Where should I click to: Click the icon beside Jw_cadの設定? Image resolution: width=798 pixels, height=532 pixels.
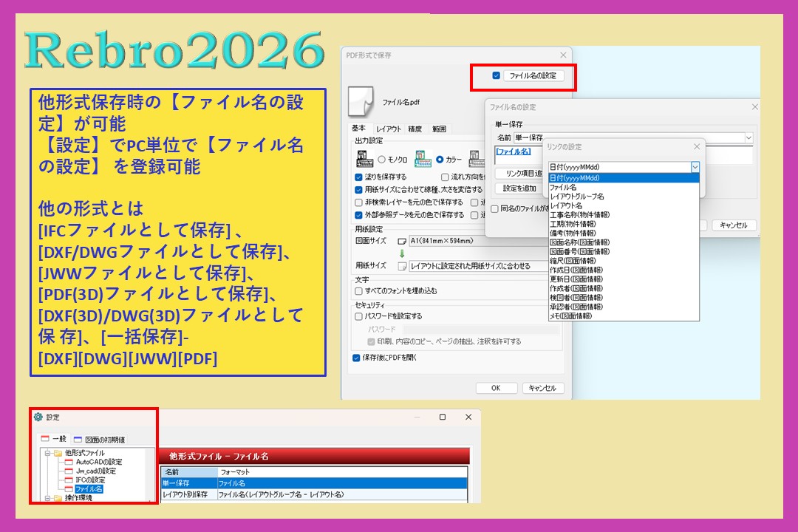(69, 471)
